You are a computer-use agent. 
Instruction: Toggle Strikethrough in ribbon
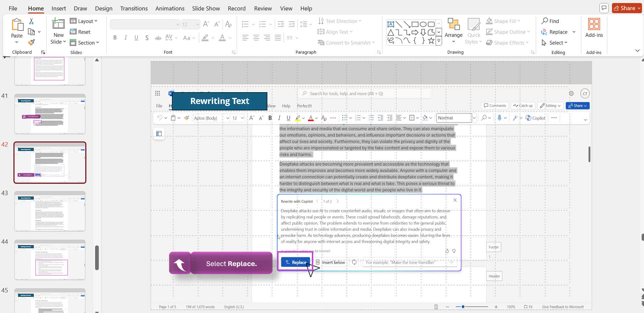[158, 38]
